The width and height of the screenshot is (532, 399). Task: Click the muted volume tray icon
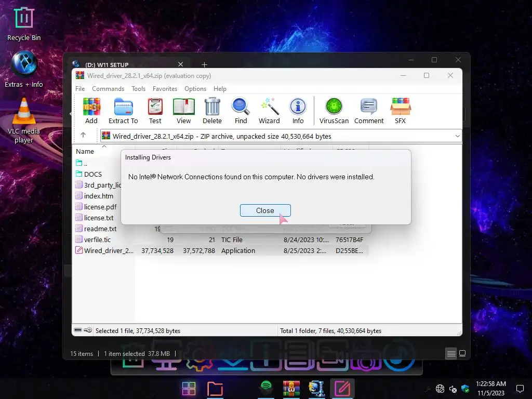[453, 389]
